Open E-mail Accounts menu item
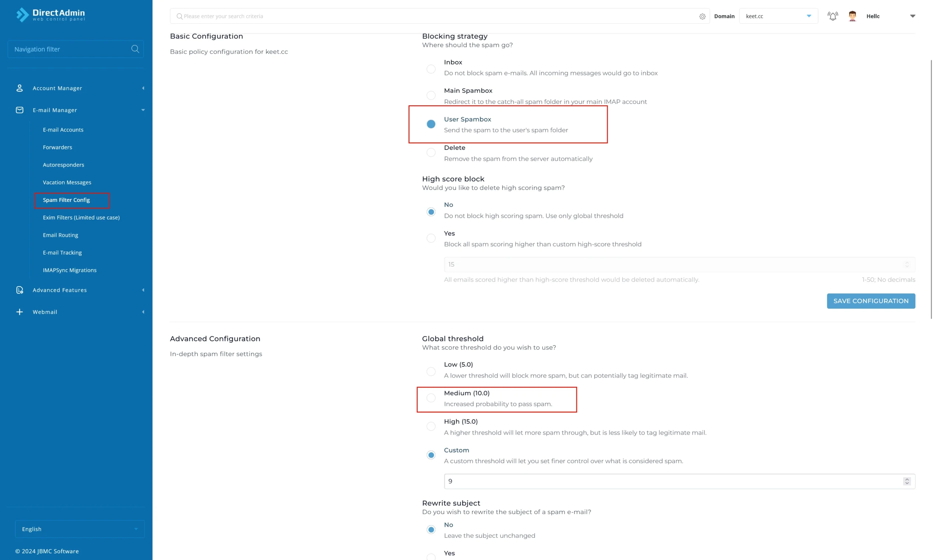 [63, 129]
